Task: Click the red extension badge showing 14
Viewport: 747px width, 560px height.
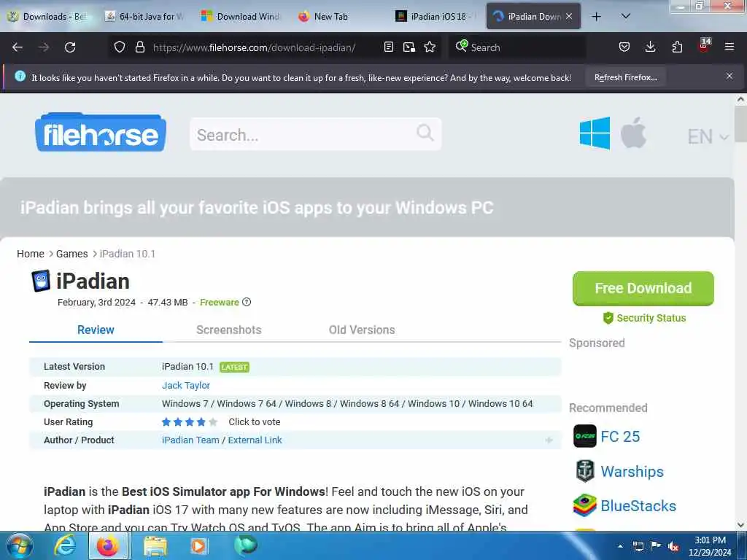Action: tap(704, 45)
